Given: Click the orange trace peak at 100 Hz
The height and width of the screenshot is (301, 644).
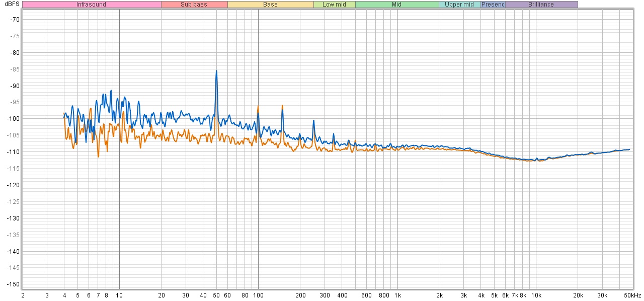Looking at the screenshot, I should tap(258, 106).
